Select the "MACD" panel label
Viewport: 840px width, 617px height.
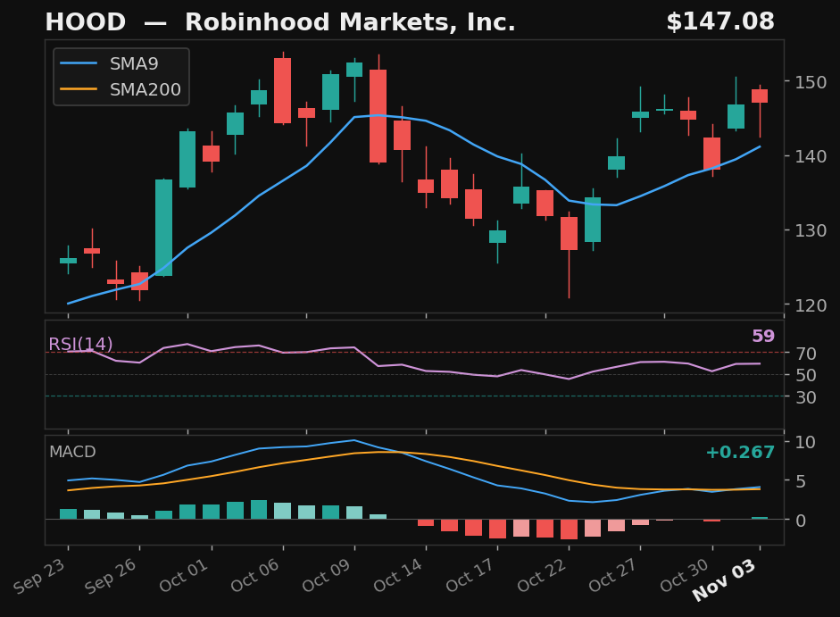[x=72, y=452]
